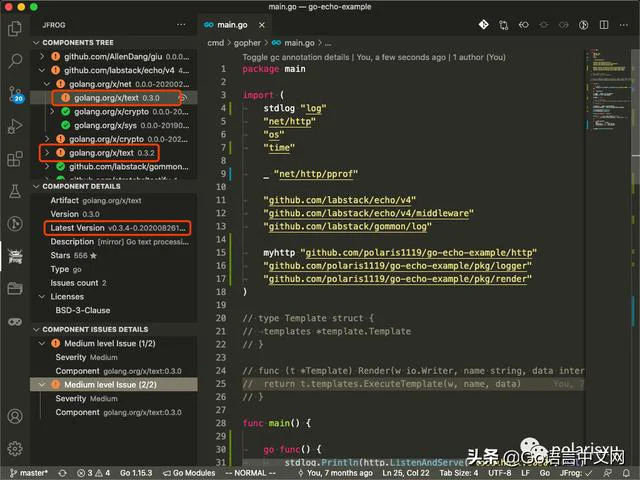Click Tab Size: 4 in status bar
This screenshot has width=640, height=480.
point(458,473)
